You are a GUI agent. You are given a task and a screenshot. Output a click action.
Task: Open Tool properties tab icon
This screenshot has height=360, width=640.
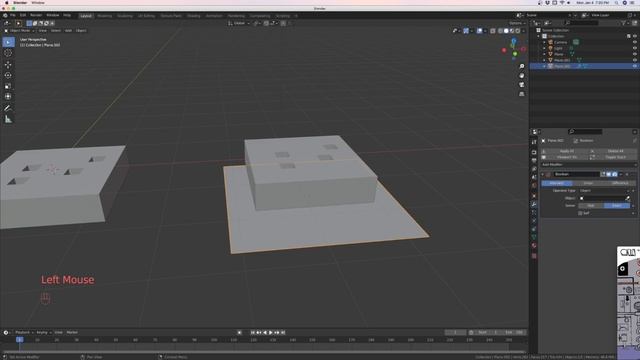pos(534,142)
